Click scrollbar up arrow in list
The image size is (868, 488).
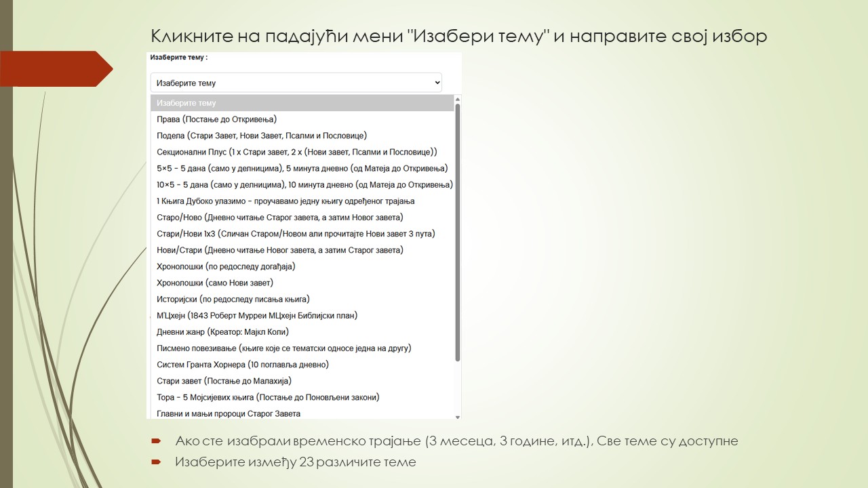[x=458, y=100]
